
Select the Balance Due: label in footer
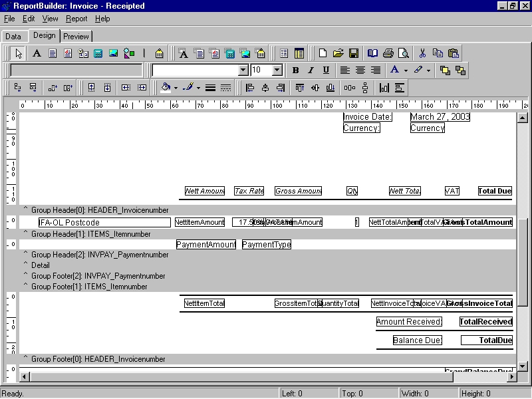(x=417, y=340)
